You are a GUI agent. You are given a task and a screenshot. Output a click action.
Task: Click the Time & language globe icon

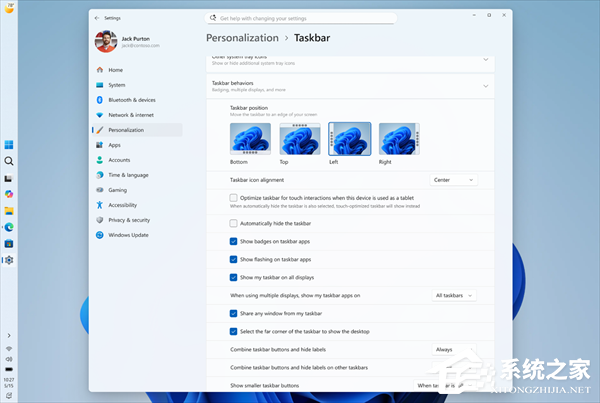tap(100, 175)
